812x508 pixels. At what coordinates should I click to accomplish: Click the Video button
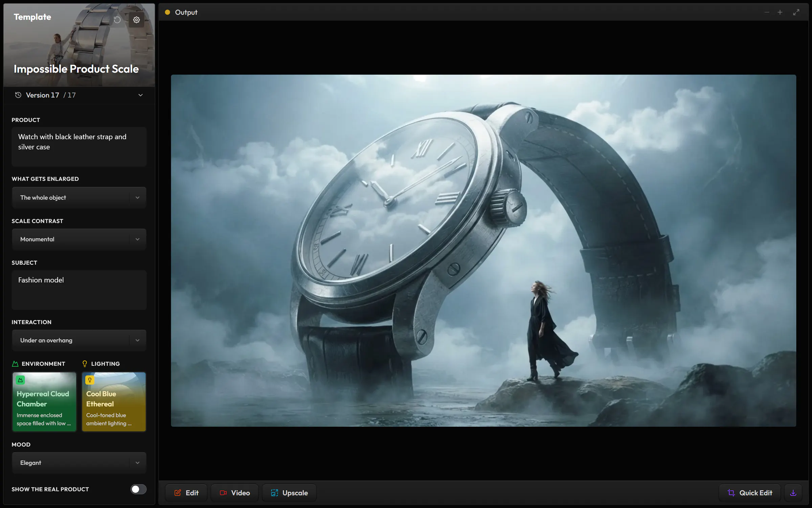(235, 493)
